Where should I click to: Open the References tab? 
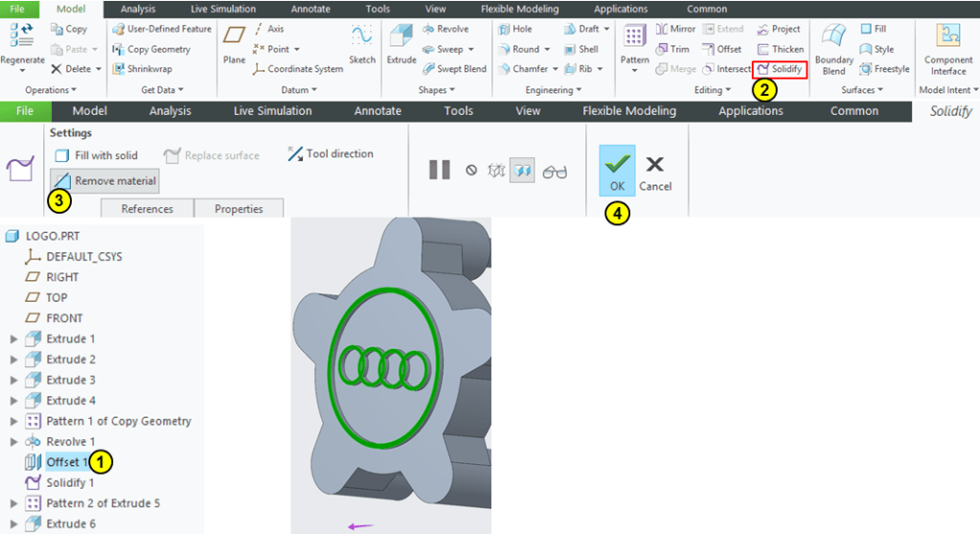pyautogui.click(x=147, y=209)
